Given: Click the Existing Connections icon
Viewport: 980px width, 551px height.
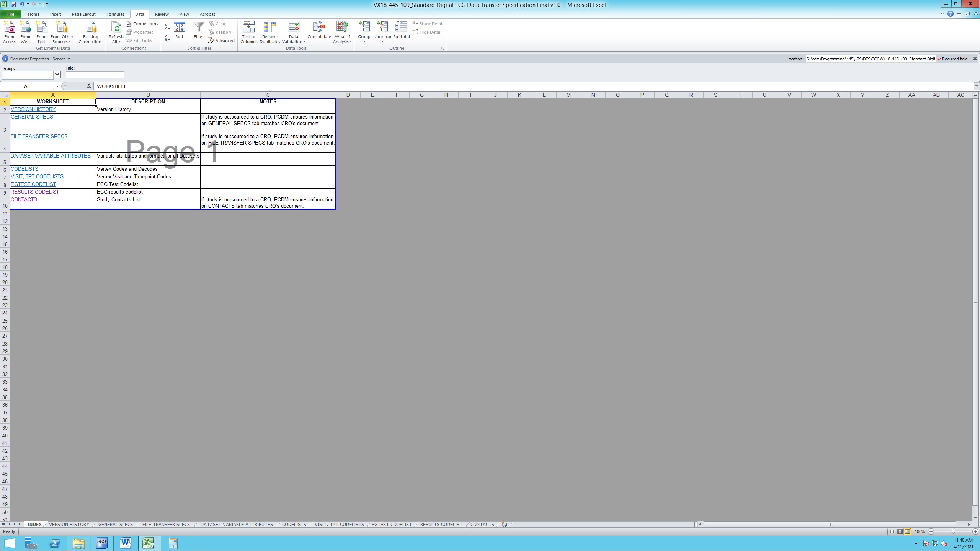Looking at the screenshot, I should click(x=91, y=28).
